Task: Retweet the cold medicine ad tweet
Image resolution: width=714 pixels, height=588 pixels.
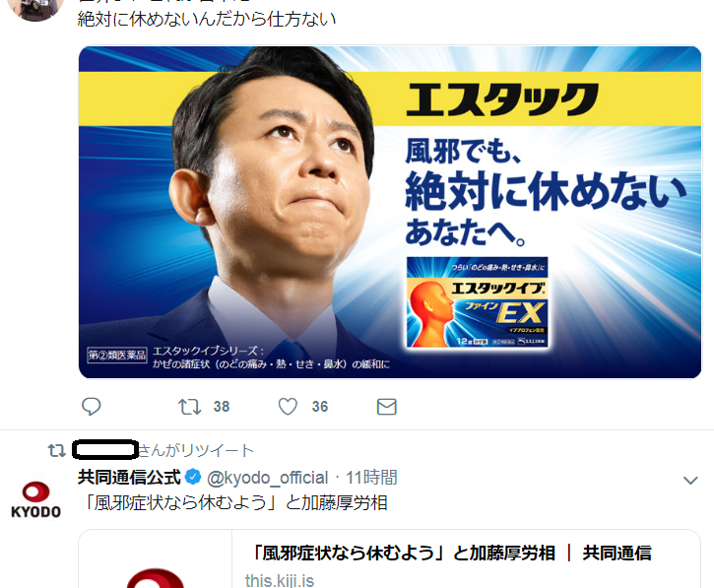Action: [x=189, y=406]
